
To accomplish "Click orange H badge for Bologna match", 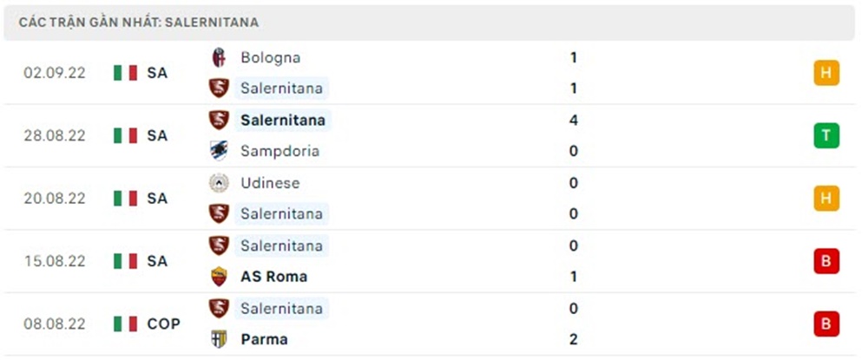I will point(825,73).
